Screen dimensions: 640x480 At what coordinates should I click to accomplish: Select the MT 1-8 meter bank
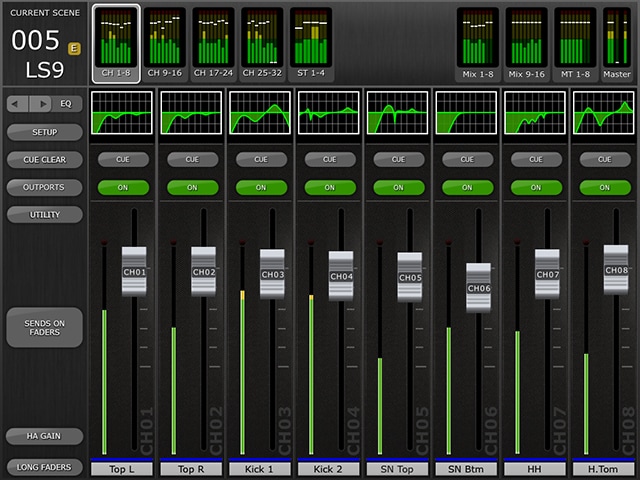click(575, 43)
